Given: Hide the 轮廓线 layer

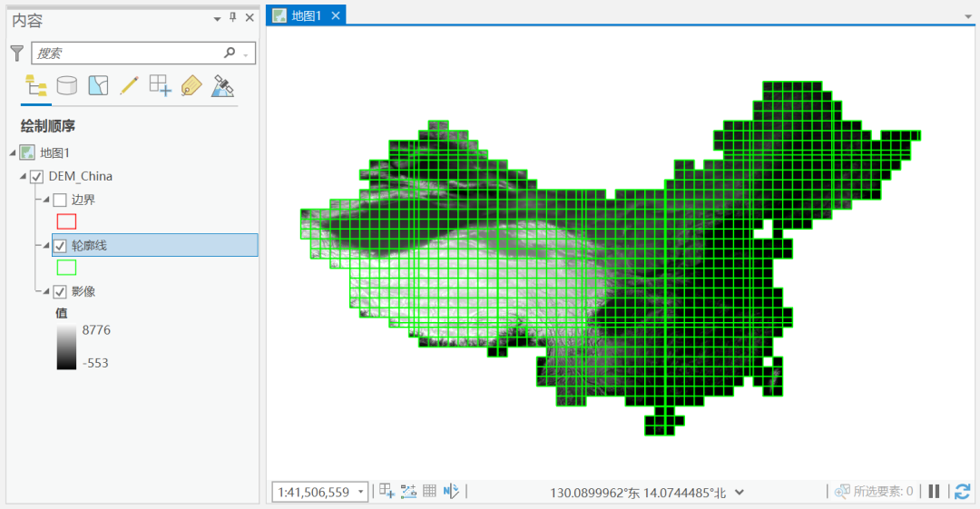Looking at the screenshot, I should point(60,245).
